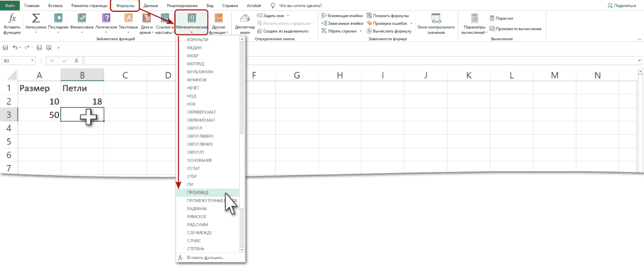Open the Финансовые functions library
Viewport: 644px width, 267px height.
tap(82, 23)
